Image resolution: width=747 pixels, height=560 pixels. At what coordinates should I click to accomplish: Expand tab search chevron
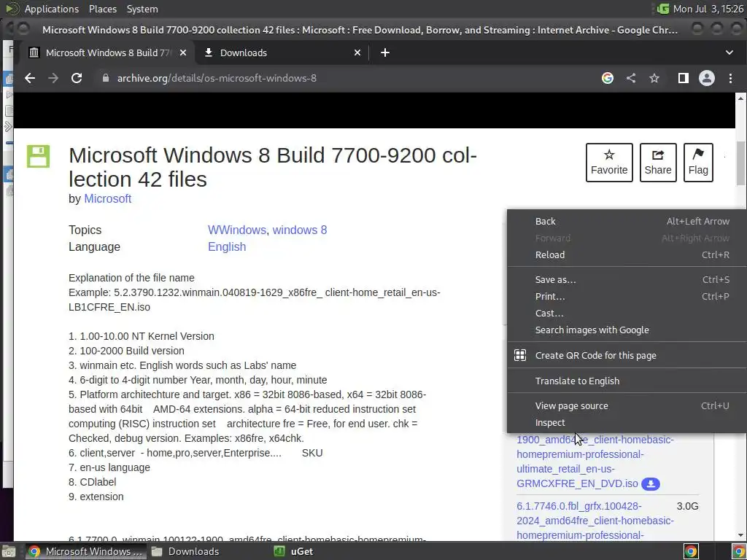pos(729,52)
